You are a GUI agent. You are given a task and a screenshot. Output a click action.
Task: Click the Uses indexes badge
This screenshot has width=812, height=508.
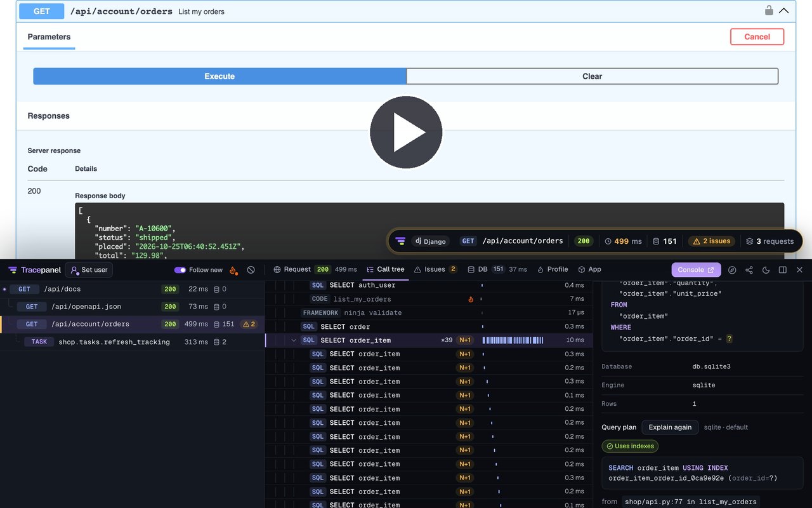tap(630, 446)
